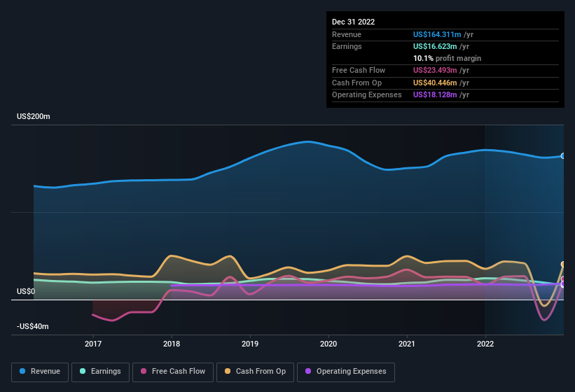Click the 2020 x-axis label
Screen dimensions: 575x392
coord(328,344)
